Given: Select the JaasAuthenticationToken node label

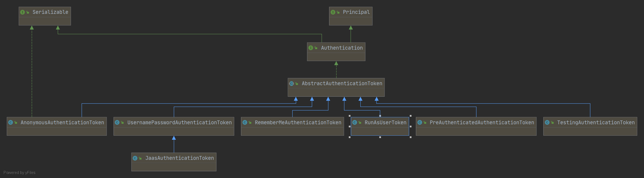Looking at the screenshot, I should coord(179,158).
